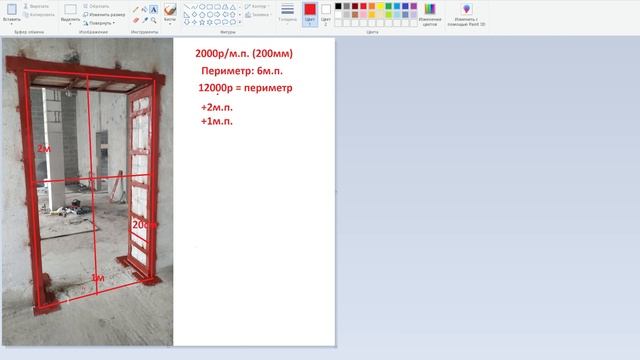Choose the Right triangle shape
The image size is (640, 360).
pyautogui.click(x=187, y=15)
